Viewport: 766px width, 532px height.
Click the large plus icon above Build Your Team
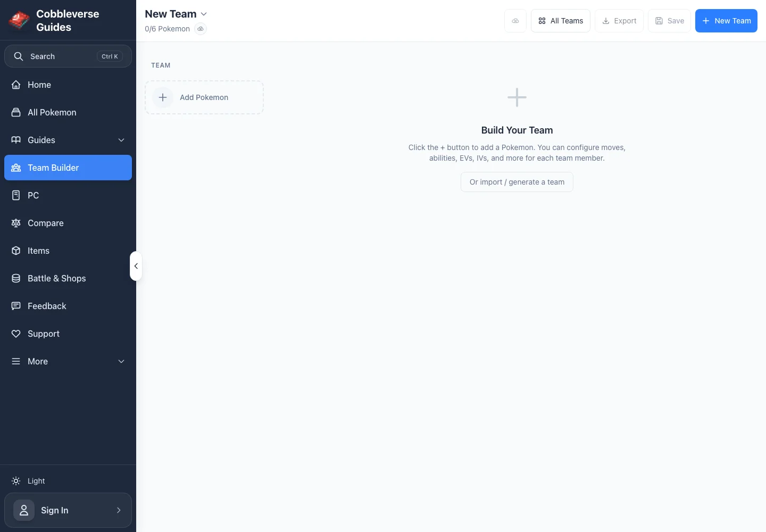[x=517, y=97]
